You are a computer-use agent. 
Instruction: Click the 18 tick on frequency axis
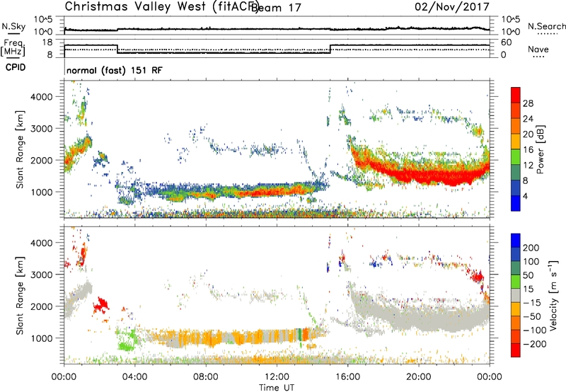pos(47,42)
